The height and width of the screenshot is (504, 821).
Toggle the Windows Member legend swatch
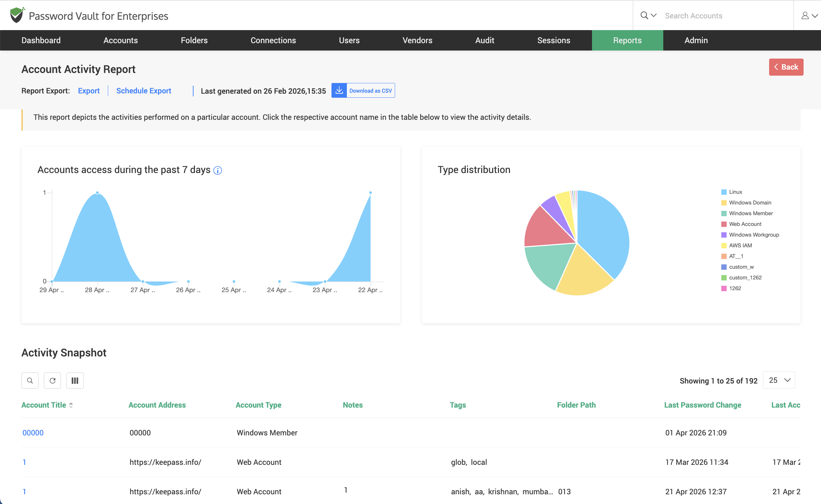724,214
